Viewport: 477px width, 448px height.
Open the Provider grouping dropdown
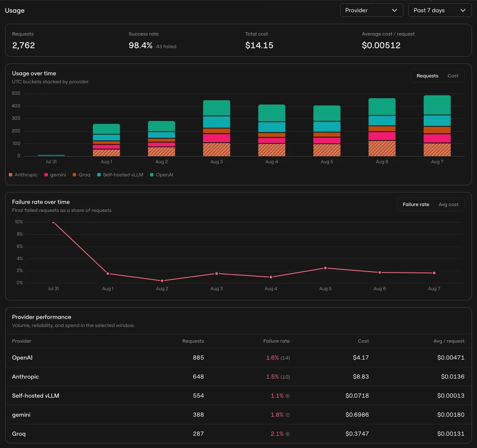(371, 10)
